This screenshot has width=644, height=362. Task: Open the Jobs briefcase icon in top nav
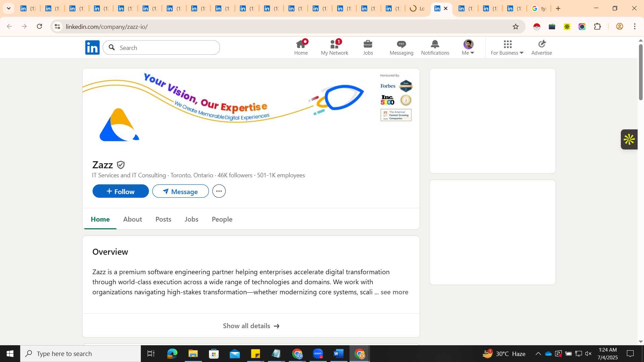[x=368, y=47]
